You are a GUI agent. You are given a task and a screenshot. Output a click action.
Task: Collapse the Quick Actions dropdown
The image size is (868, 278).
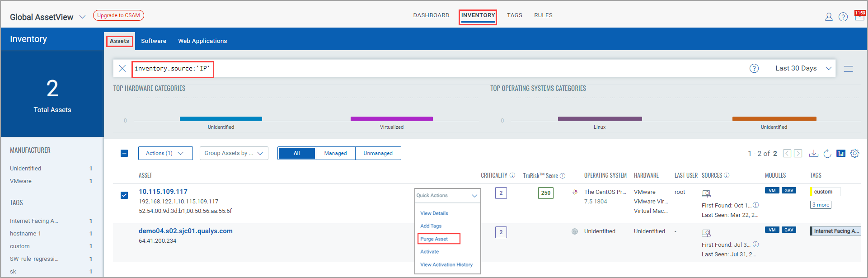pyautogui.click(x=448, y=196)
